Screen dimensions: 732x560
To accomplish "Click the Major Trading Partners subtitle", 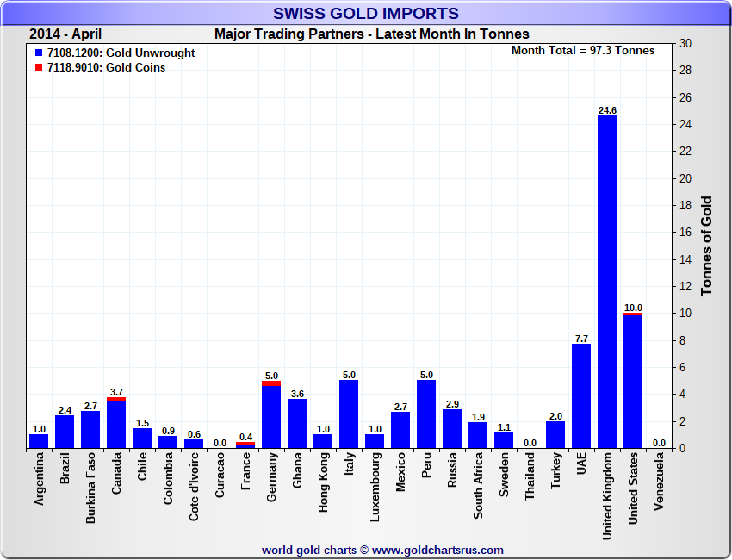I will click(371, 34).
